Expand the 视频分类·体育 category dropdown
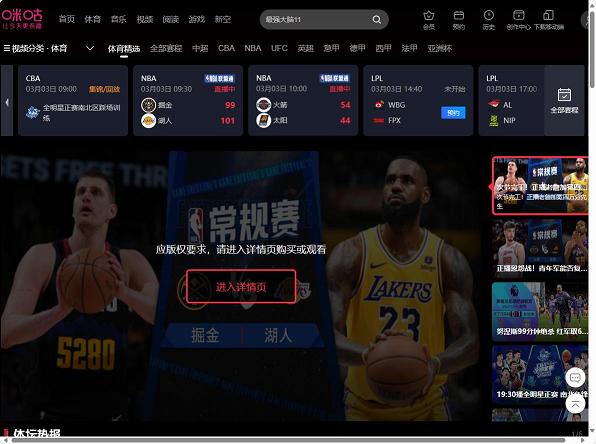 (x=90, y=48)
